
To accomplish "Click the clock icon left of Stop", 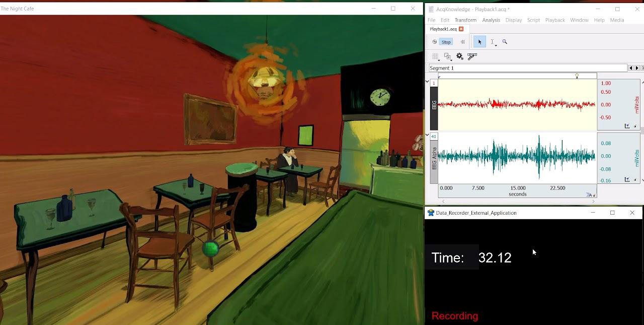I will (435, 42).
